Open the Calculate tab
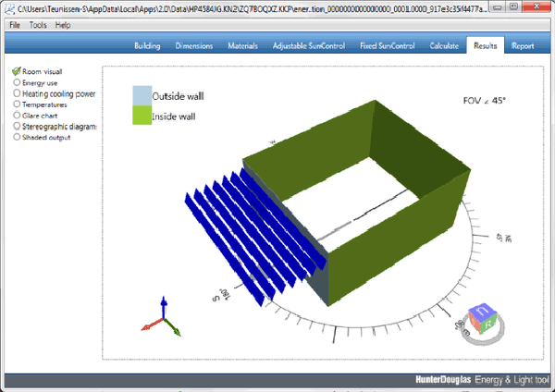This screenshot has height=392, width=555. tap(444, 45)
